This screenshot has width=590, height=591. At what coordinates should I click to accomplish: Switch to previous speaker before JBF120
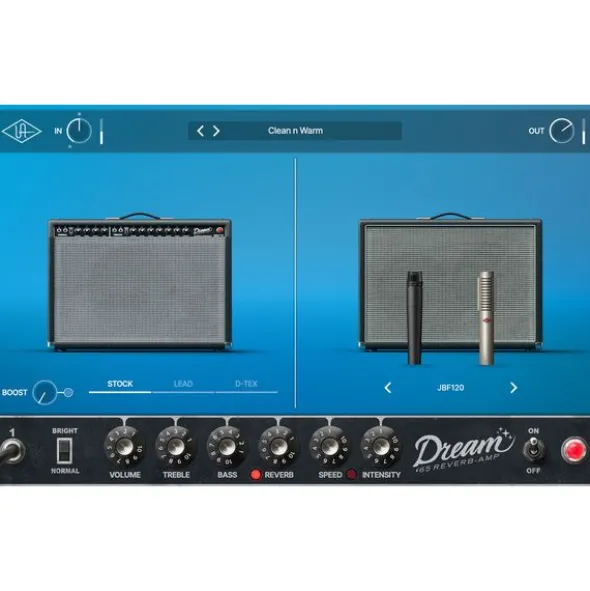tap(388, 388)
